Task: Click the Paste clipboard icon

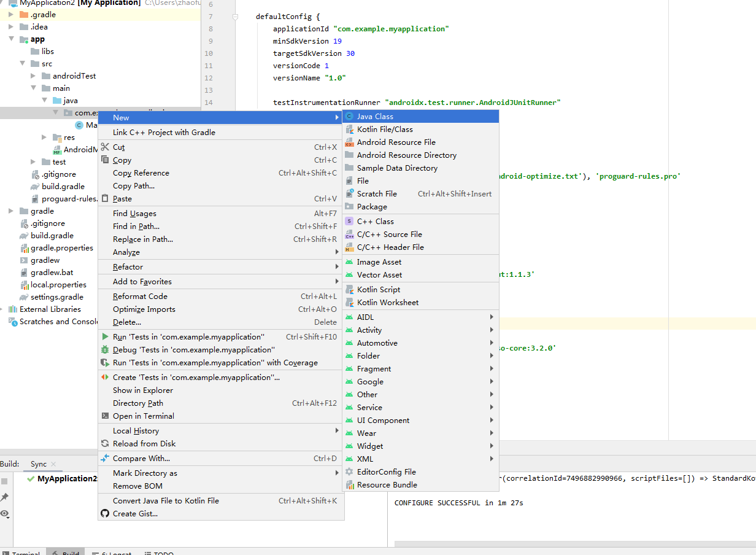Action: tap(105, 198)
